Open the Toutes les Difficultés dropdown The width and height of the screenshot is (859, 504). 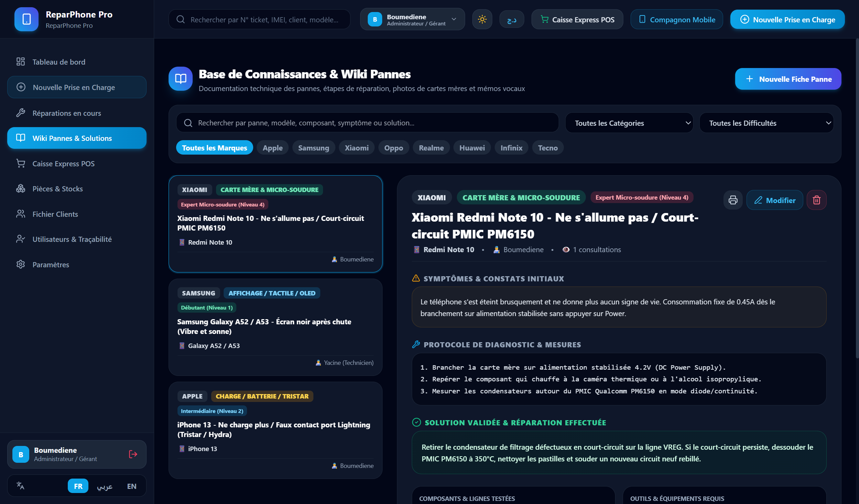[766, 123]
